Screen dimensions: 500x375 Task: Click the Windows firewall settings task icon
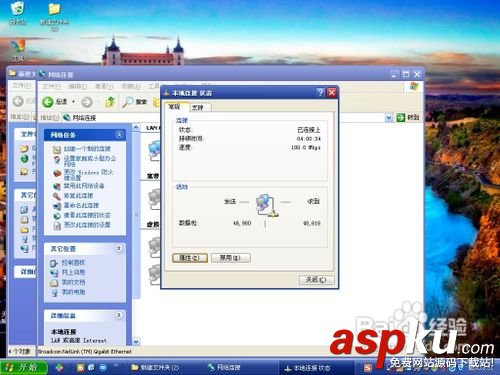[57, 173]
